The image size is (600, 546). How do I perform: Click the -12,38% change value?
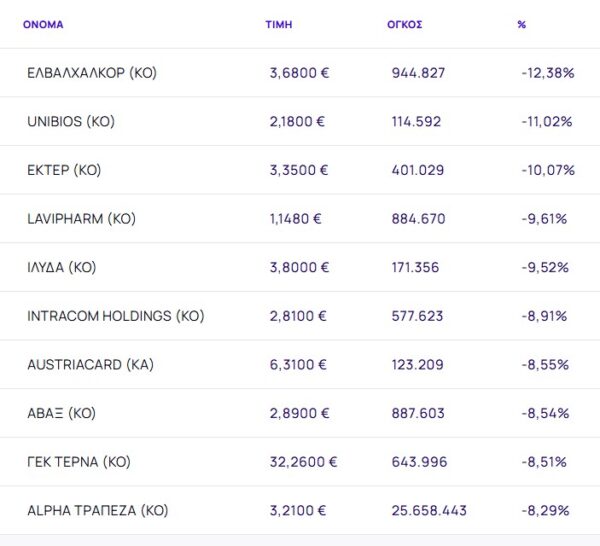pos(547,73)
